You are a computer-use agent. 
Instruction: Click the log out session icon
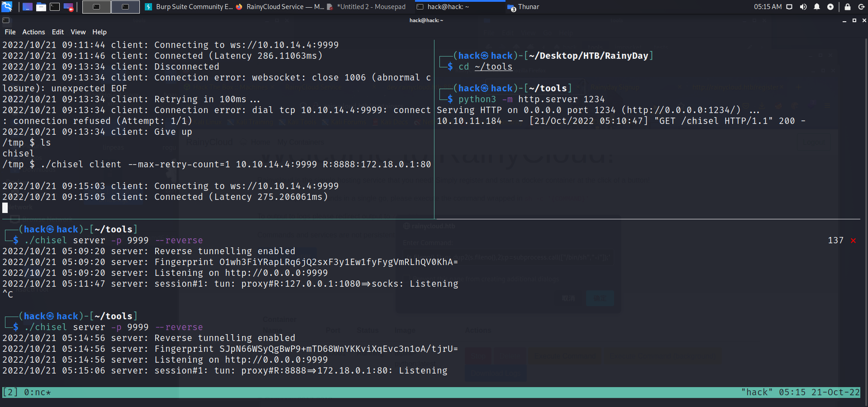(861, 7)
